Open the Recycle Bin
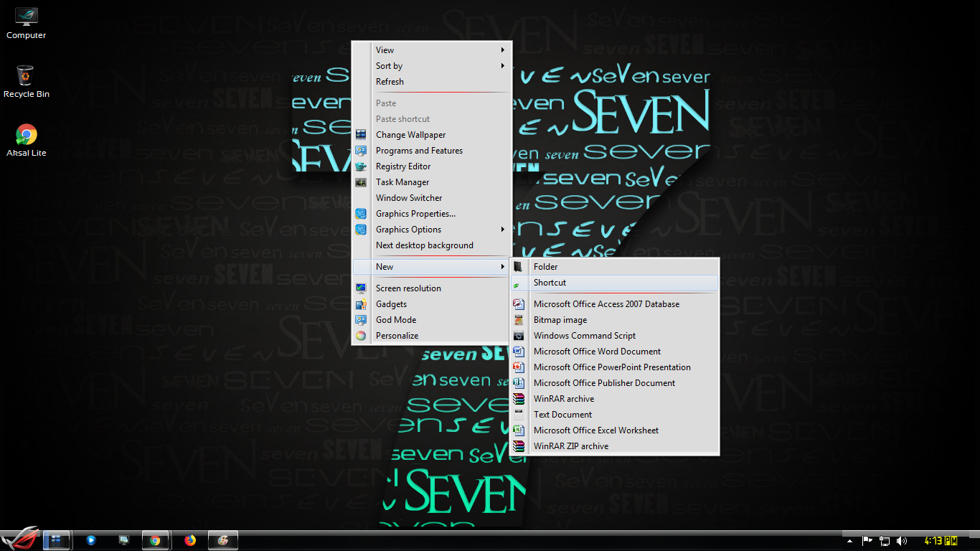 [25, 79]
